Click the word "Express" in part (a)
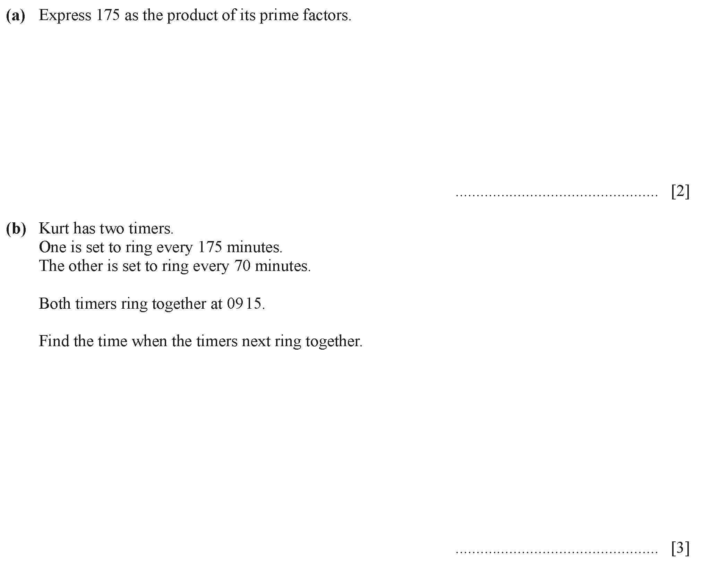The width and height of the screenshot is (728, 565). coord(65,16)
